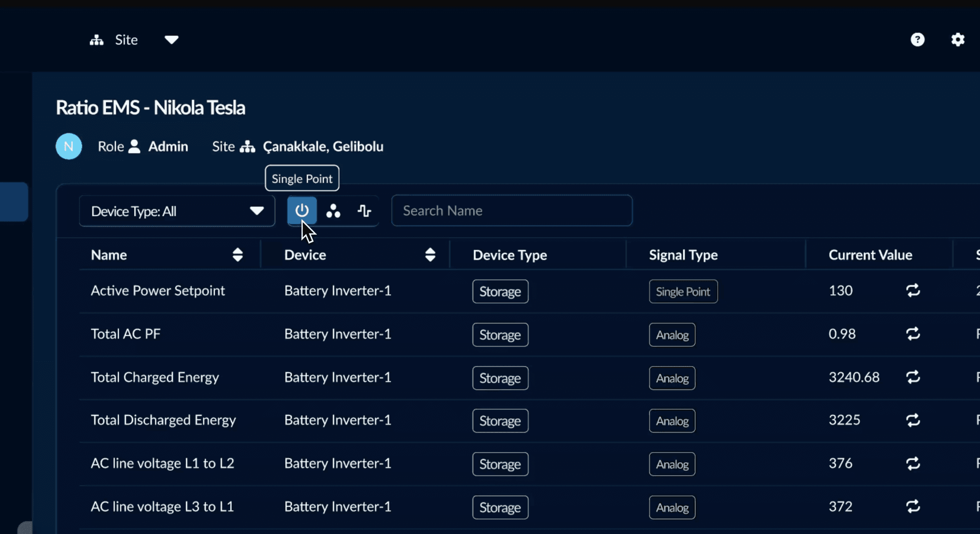Sort by the Device column arrows
This screenshot has height=534, width=980.
[x=430, y=255]
